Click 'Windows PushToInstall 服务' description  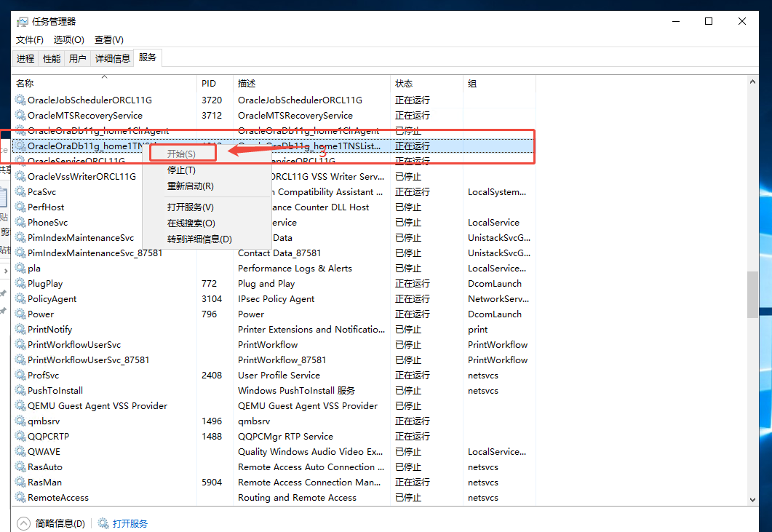coord(296,391)
